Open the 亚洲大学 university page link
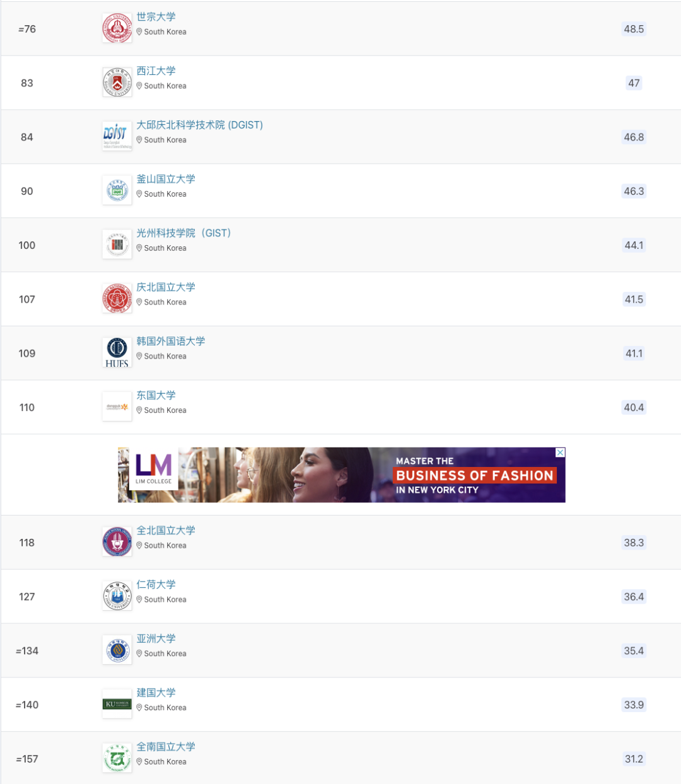The width and height of the screenshot is (681, 784). point(156,639)
